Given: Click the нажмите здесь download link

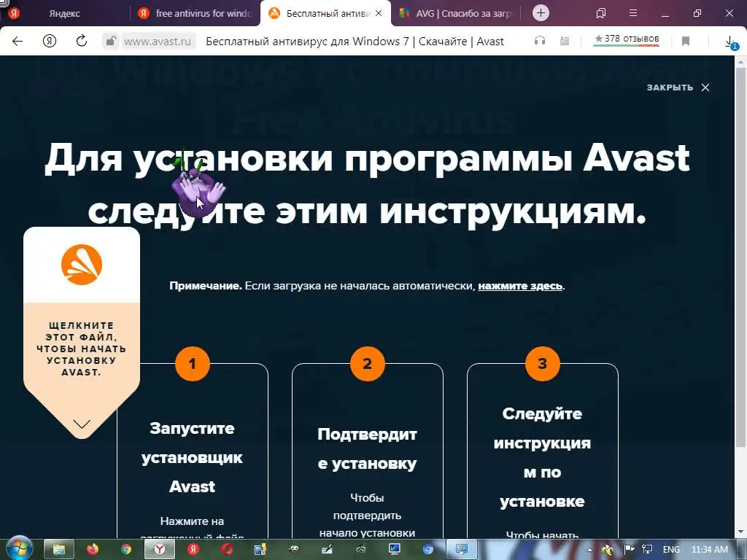Looking at the screenshot, I should (520, 286).
